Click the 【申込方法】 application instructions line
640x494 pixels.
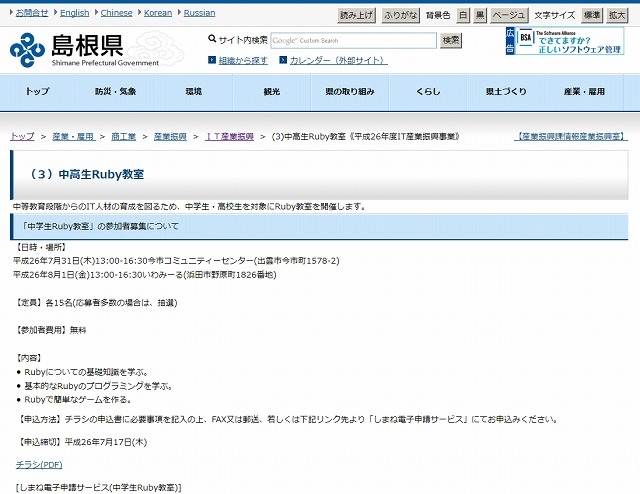click(288, 420)
